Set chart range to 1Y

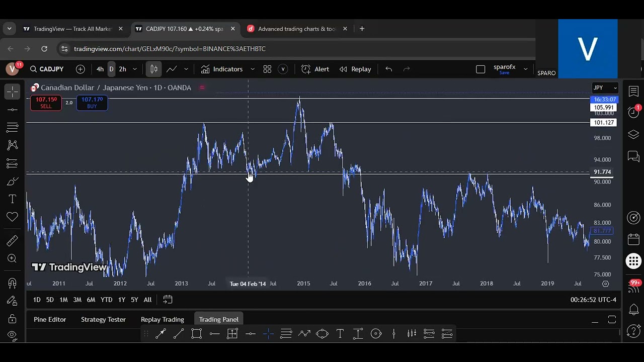pyautogui.click(x=121, y=300)
